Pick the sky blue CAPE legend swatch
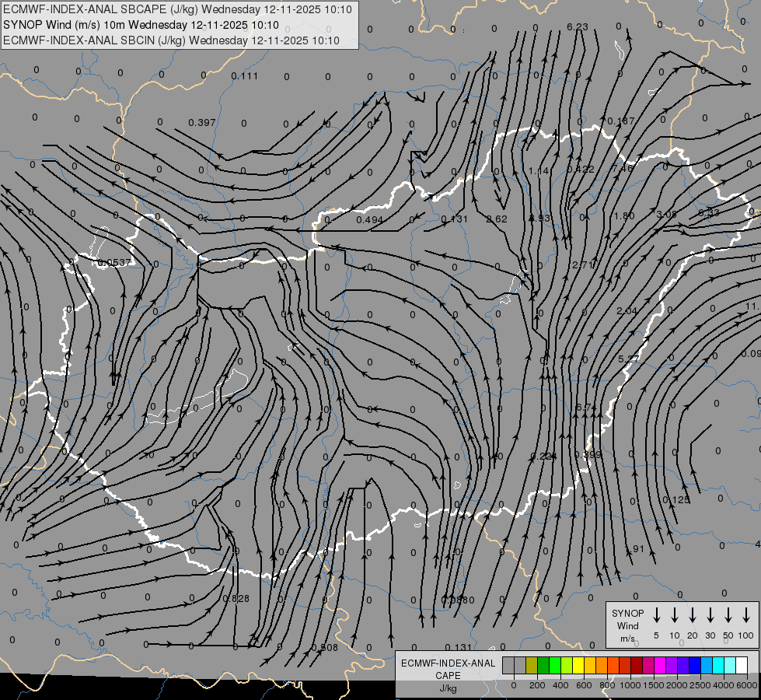The height and width of the screenshot is (700, 761). point(707,665)
